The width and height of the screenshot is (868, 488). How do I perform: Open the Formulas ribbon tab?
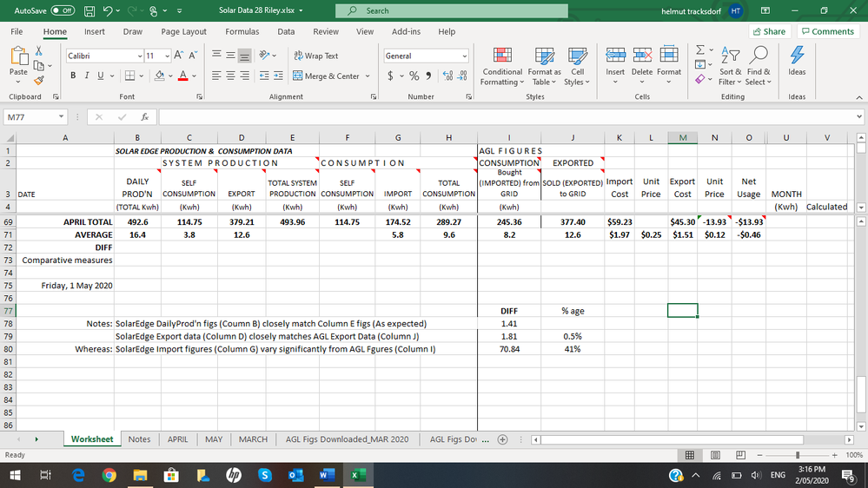coord(242,31)
